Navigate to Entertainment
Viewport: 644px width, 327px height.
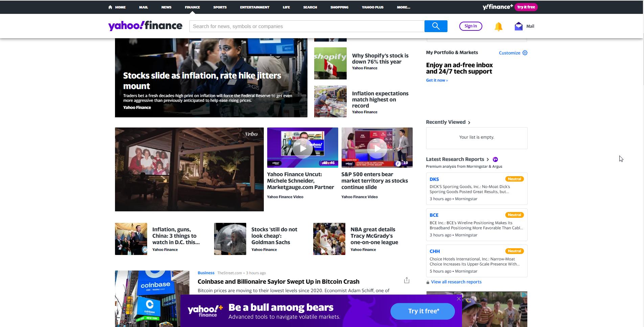[255, 7]
